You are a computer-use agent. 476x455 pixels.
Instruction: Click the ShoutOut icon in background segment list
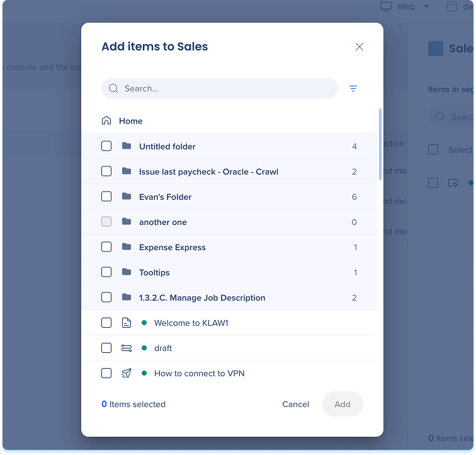pyautogui.click(x=453, y=183)
